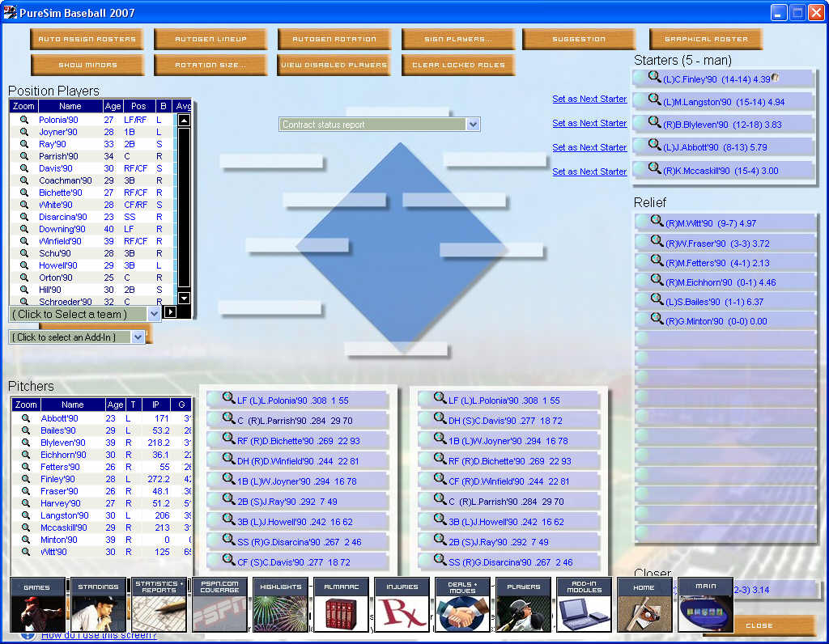Click position players scrollbar down arrow
The width and height of the screenshot is (829, 644).
(x=184, y=299)
